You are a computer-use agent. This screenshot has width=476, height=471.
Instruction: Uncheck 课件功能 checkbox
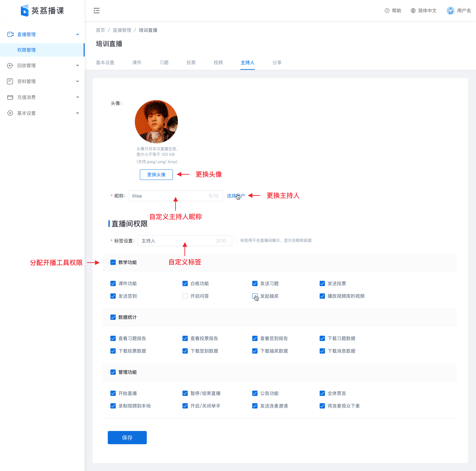click(113, 283)
